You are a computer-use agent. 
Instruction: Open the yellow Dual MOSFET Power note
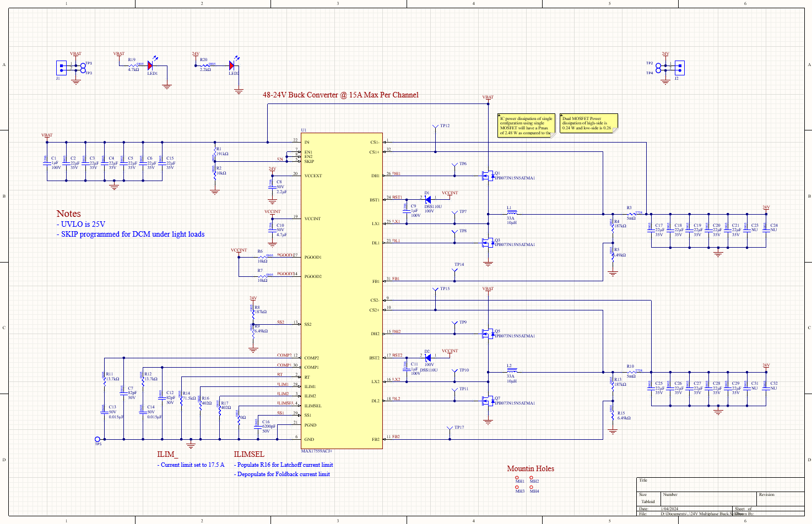(589, 123)
